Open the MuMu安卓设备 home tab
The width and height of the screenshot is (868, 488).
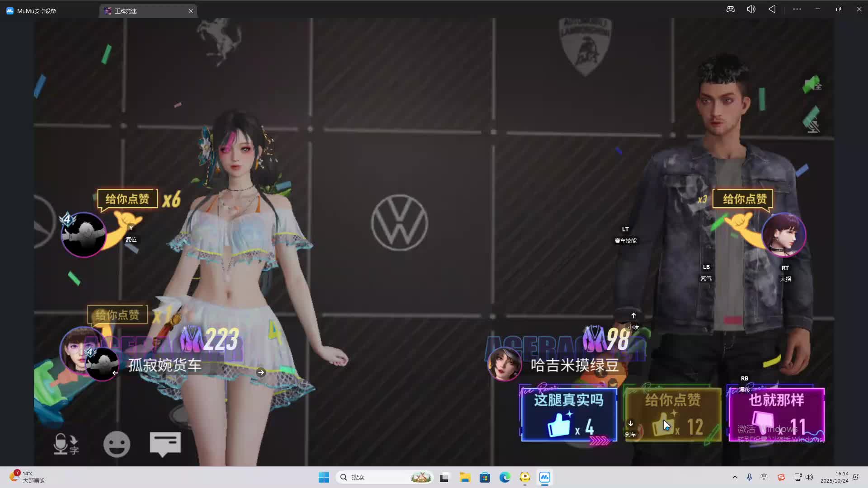point(36,11)
